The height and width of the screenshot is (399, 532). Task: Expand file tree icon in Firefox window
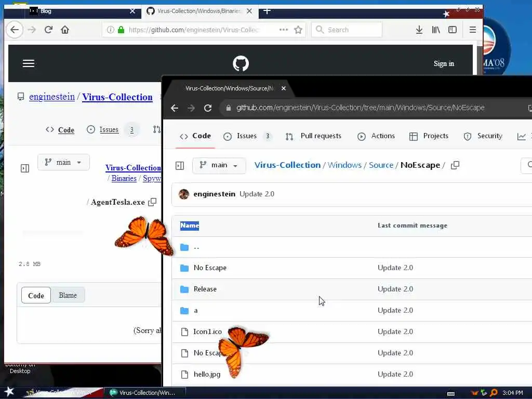25,168
